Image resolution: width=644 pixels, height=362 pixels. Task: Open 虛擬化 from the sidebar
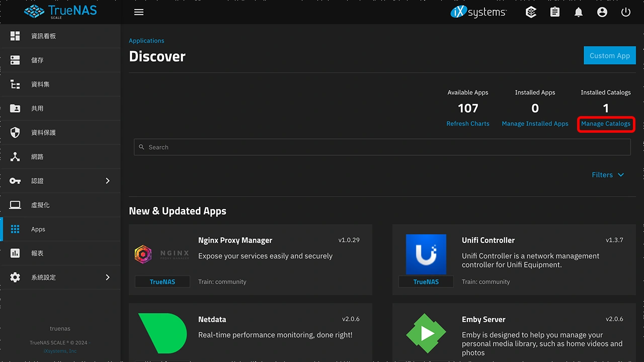tap(40, 205)
